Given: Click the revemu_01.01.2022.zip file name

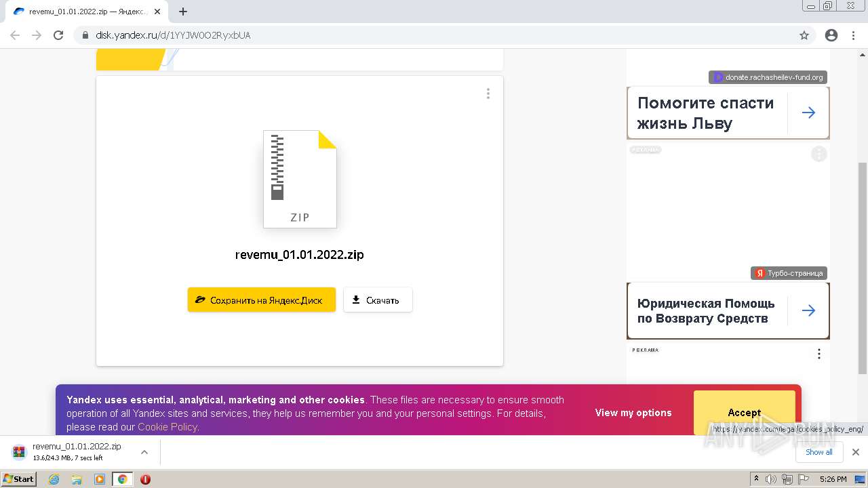Looking at the screenshot, I should [x=300, y=255].
